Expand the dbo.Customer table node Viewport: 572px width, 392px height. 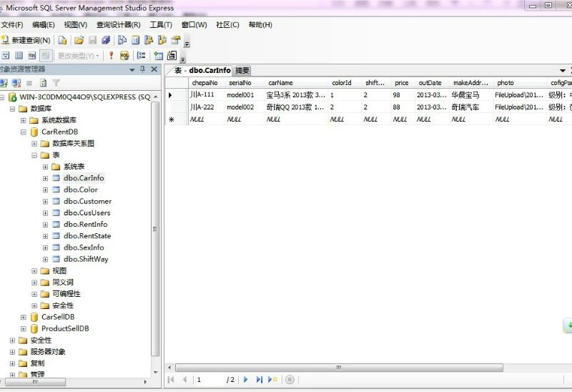(x=45, y=202)
